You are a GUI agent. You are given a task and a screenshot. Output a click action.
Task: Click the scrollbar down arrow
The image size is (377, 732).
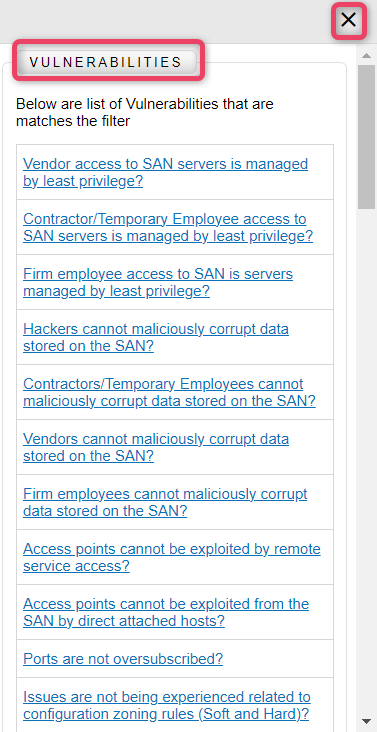click(367, 721)
